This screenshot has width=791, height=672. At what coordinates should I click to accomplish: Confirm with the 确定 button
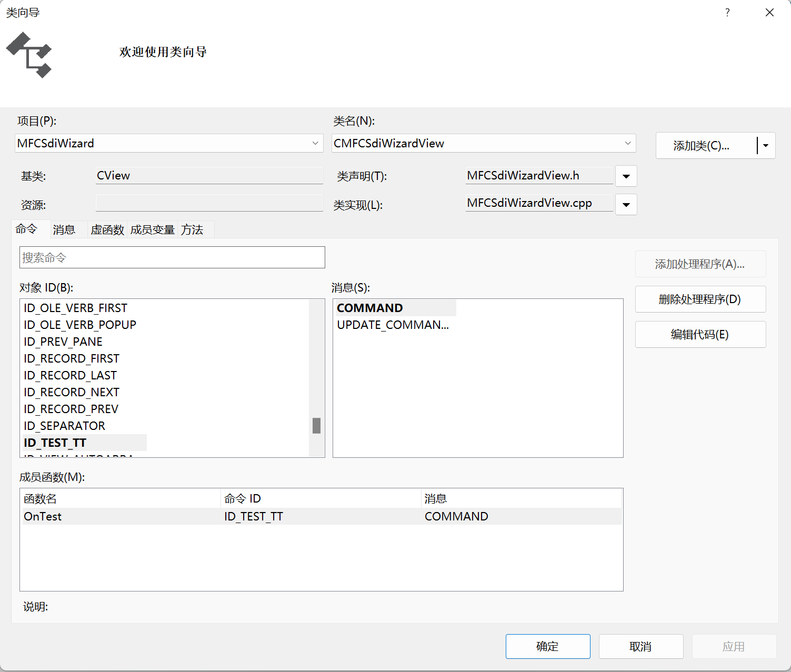pos(548,646)
